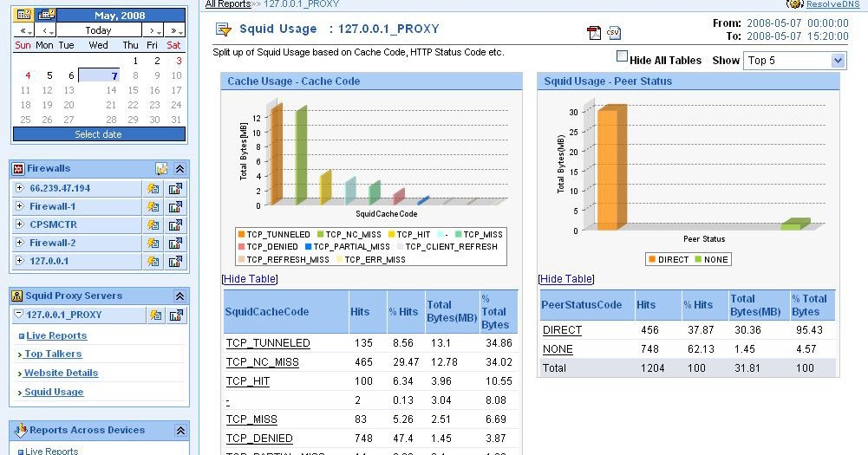868x455 pixels.
Task: Click the Squid Usage report title icon
Action: (x=224, y=29)
